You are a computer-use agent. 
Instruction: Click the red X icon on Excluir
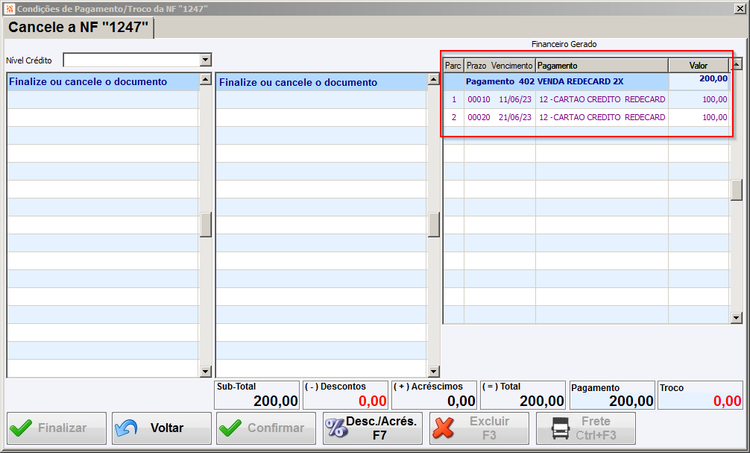coord(443,428)
